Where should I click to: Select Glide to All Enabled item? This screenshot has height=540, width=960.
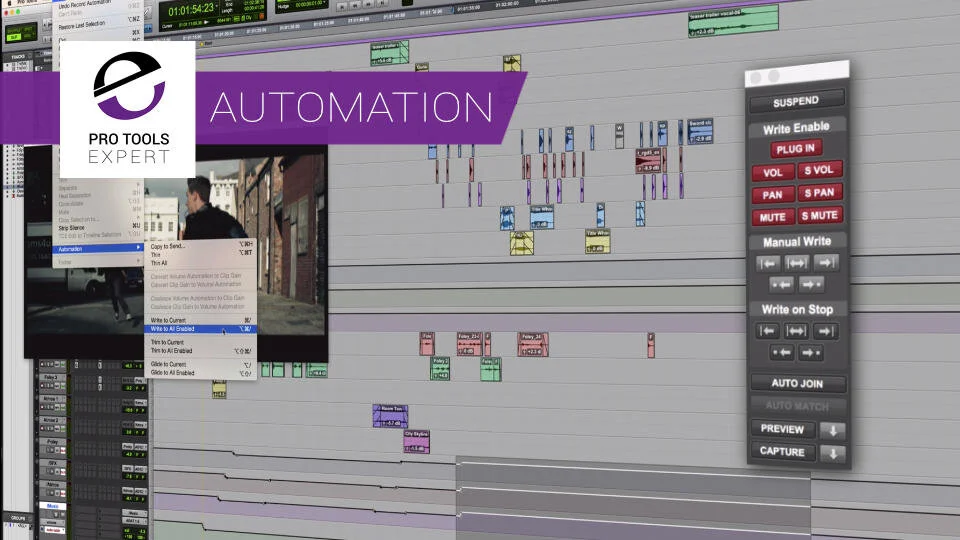(201, 373)
